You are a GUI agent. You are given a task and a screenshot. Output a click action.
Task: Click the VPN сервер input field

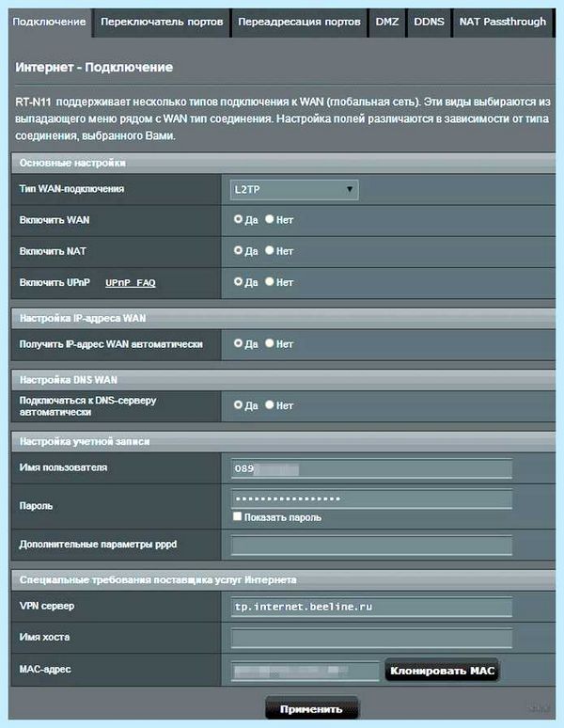[371, 607]
